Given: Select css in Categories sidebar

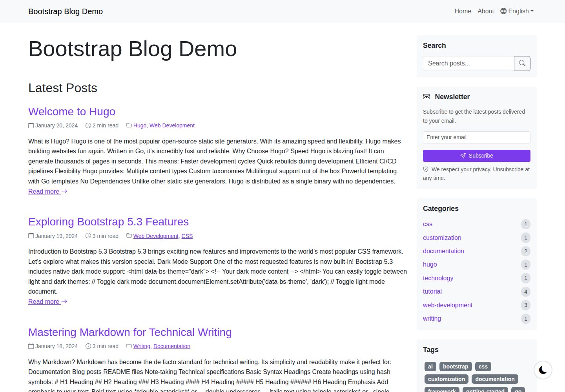Looking at the screenshot, I should click(x=428, y=224).
